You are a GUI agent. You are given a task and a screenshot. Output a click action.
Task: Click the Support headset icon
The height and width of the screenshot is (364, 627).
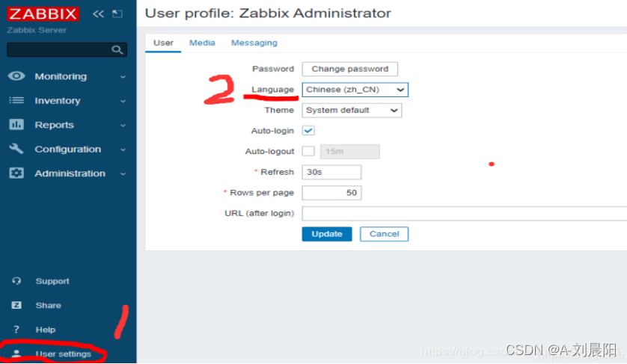16,281
